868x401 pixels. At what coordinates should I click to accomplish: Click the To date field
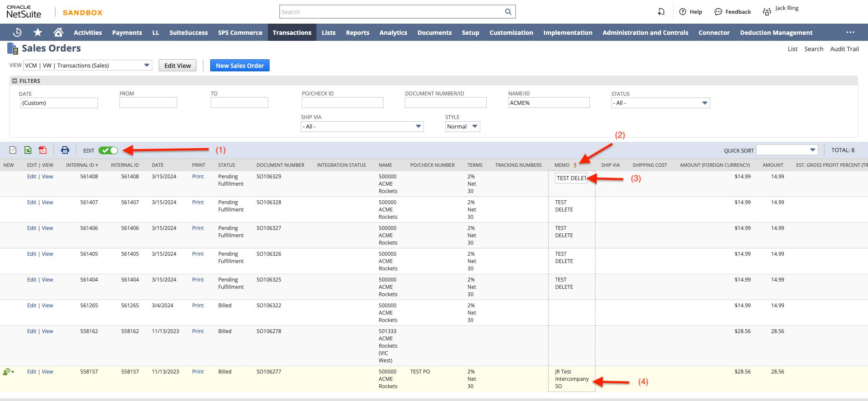(x=239, y=102)
